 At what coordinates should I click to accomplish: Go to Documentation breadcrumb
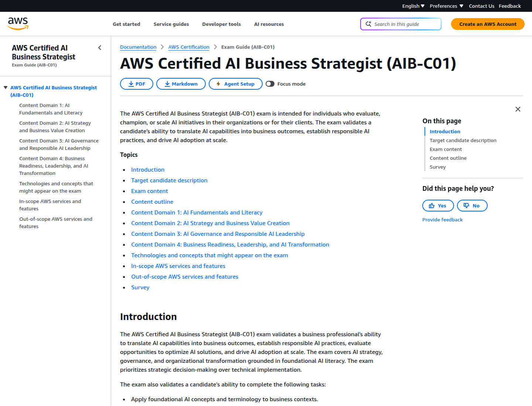[138, 47]
